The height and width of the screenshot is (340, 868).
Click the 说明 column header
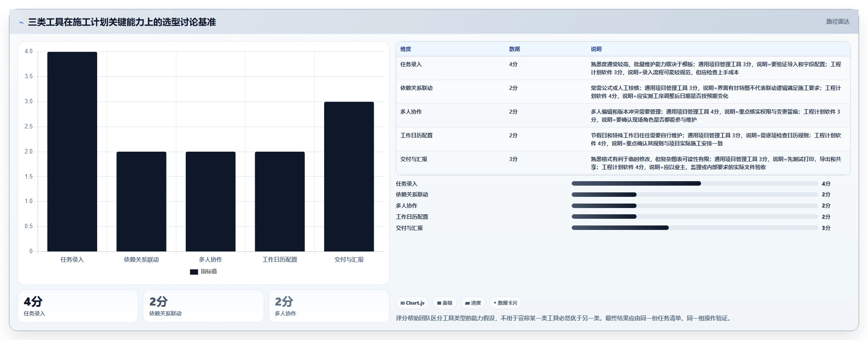coord(596,49)
